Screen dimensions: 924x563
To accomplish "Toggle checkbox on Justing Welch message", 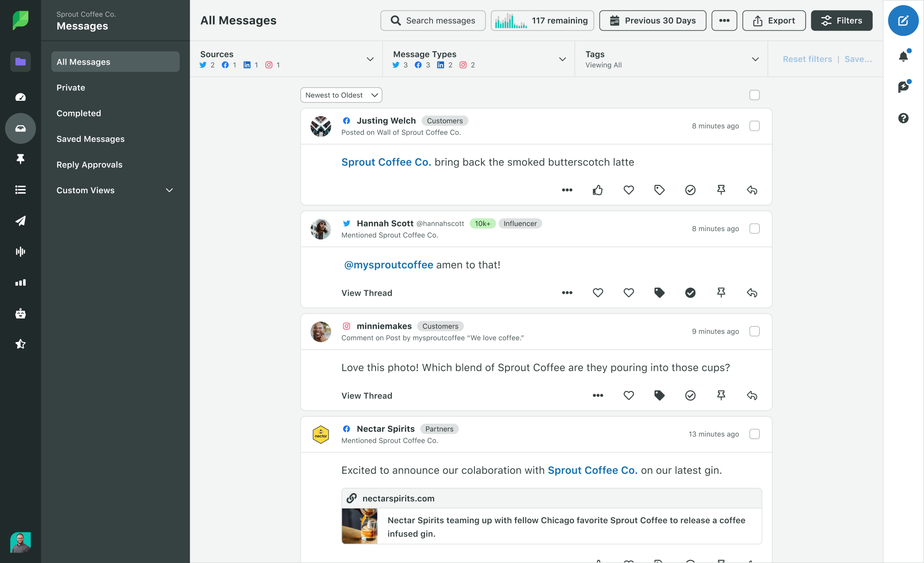I will click(x=754, y=125).
